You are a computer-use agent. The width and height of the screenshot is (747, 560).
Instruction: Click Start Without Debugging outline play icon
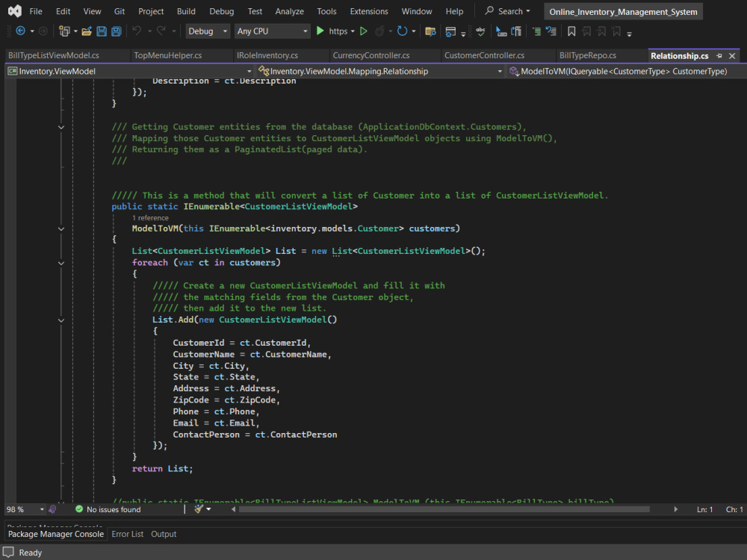pyautogui.click(x=364, y=31)
